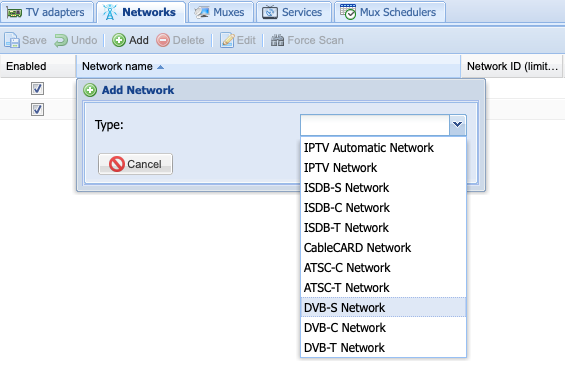This screenshot has height=376, width=565.
Task: Click the Delete toolbar button
Action: pos(181,40)
